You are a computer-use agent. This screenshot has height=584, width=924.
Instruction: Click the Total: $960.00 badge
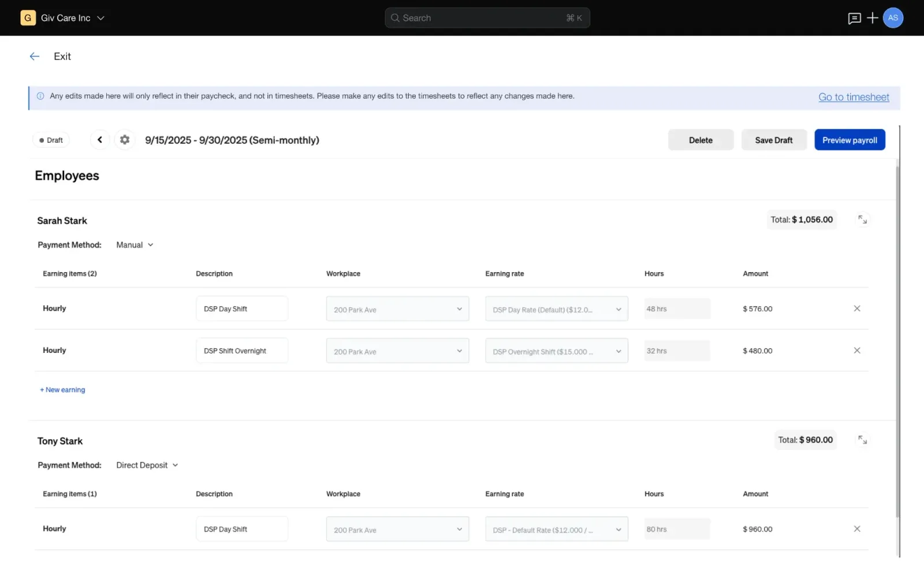pos(805,440)
